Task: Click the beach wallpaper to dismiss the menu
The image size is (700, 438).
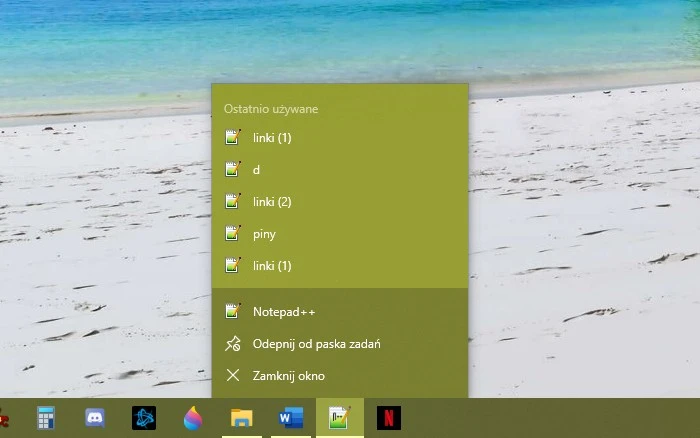Action: tap(580, 200)
